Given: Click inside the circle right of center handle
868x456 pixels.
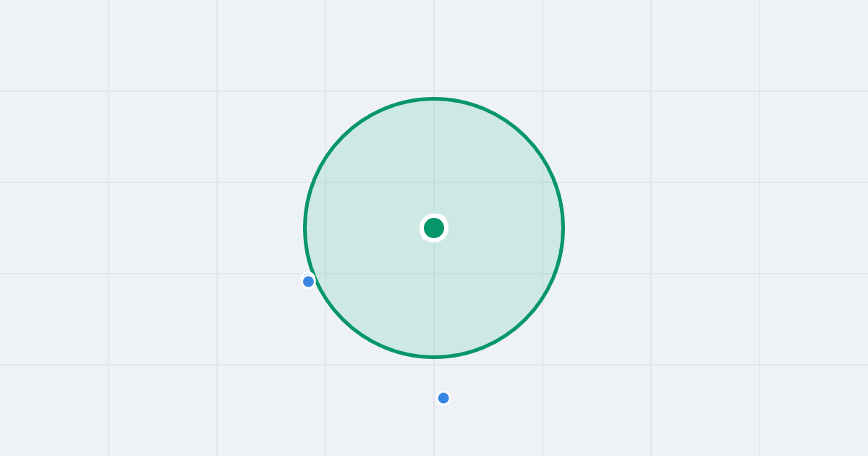Looking at the screenshot, I should point(499,228).
